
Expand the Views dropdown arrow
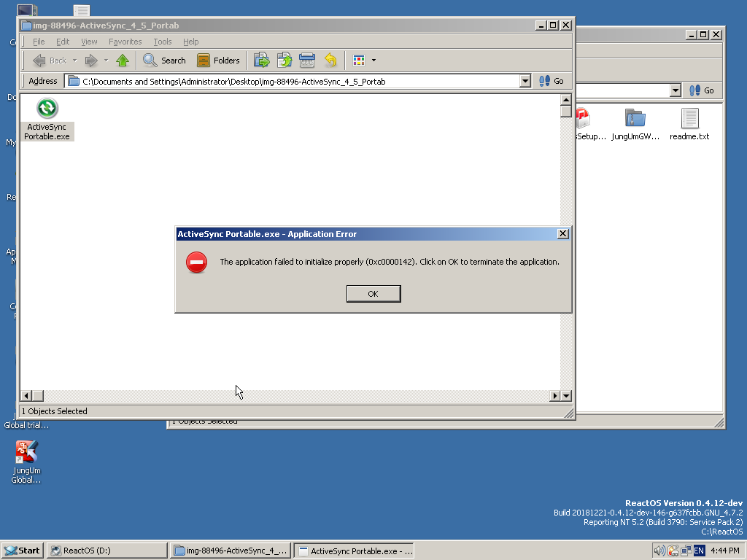click(x=374, y=61)
